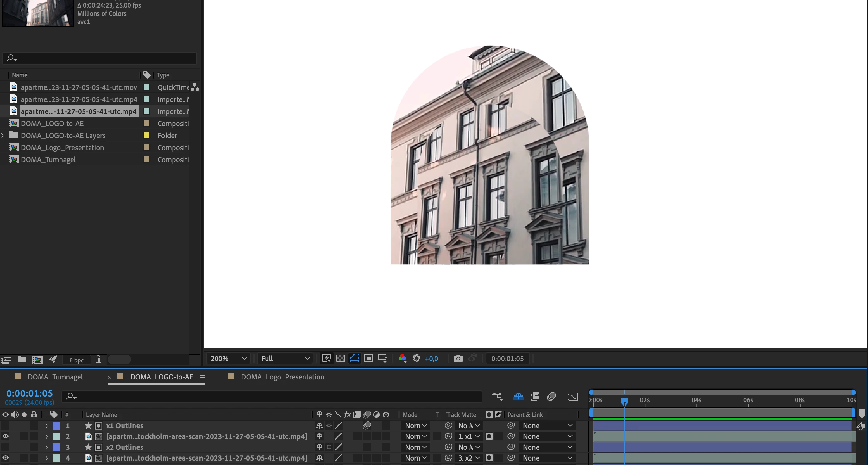This screenshot has width=868, height=465.
Task: Toggle mask and shape path visibility
Action: pyautogui.click(x=355, y=358)
